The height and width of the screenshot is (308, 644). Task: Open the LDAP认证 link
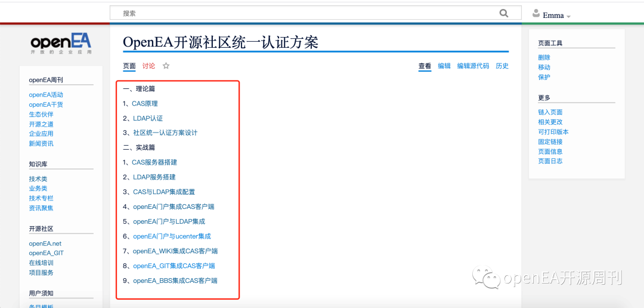pyautogui.click(x=148, y=118)
